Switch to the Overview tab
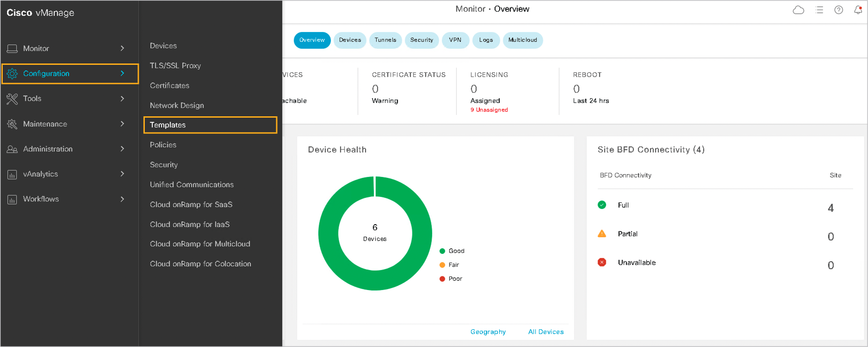 pos(312,40)
